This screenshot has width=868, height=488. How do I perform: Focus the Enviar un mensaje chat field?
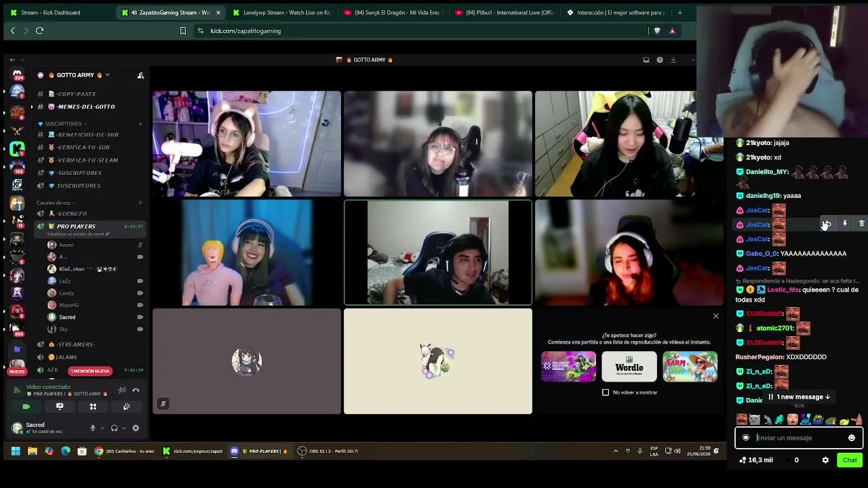point(799,438)
